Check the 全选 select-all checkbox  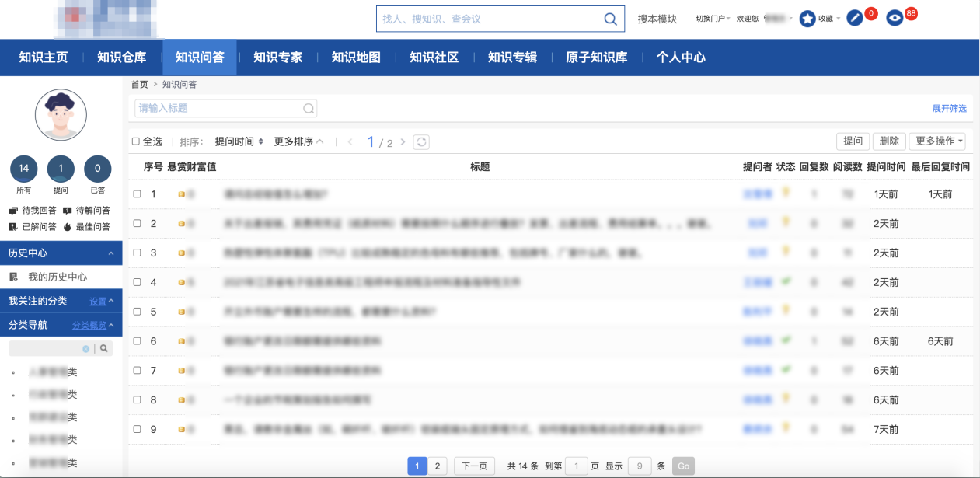pos(136,141)
